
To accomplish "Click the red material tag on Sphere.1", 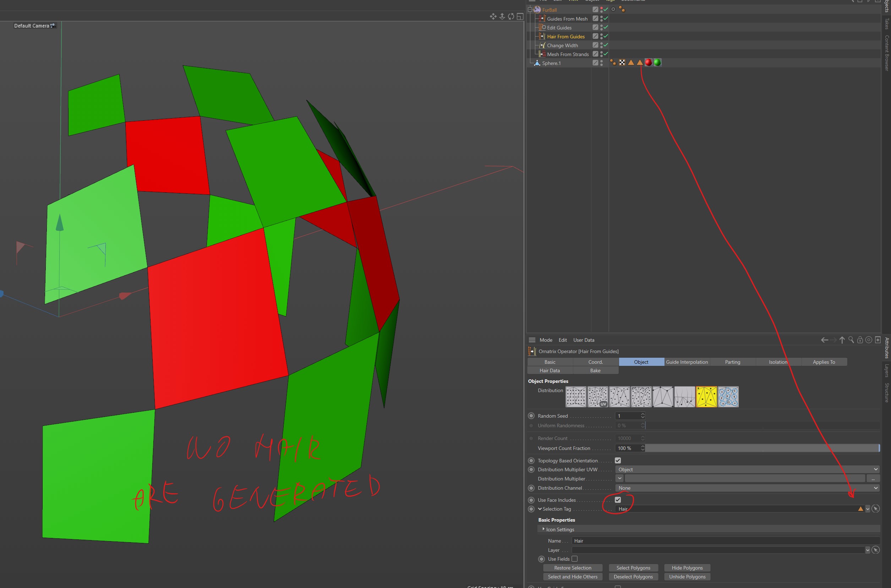I will click(648, 62).
